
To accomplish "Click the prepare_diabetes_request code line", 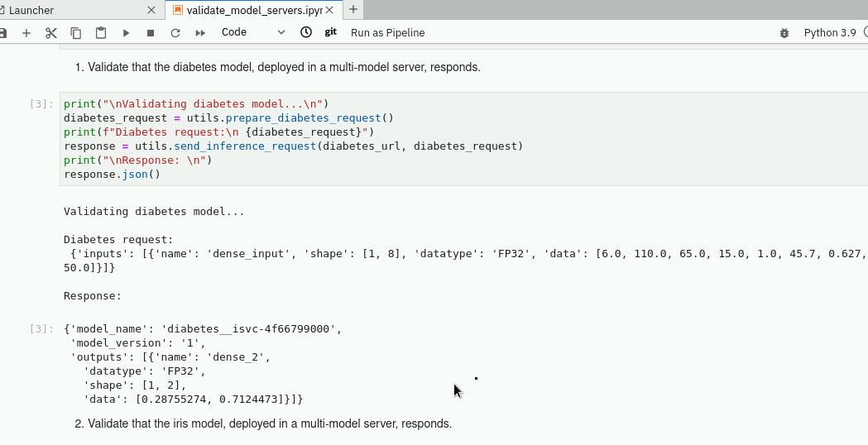I will click(228, 118).
